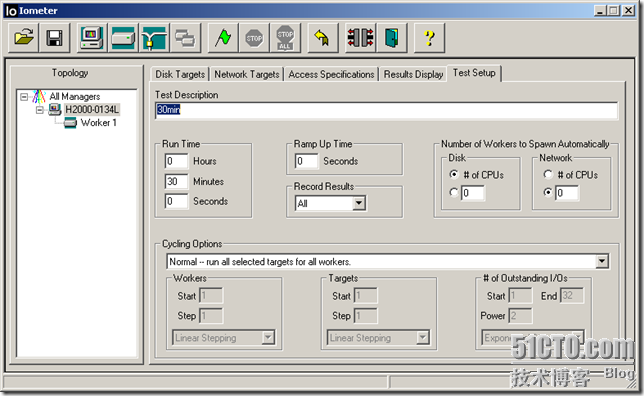The image size is (644, 396).
Task: Collapse the All Managers tree node
Action: [24, 97]
